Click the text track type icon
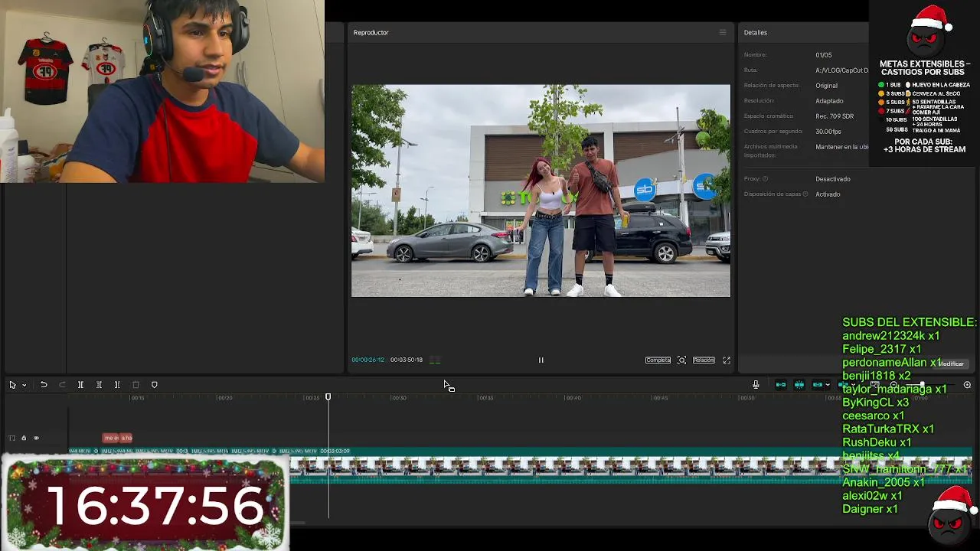The image size is (980, 551). [11, 438]
